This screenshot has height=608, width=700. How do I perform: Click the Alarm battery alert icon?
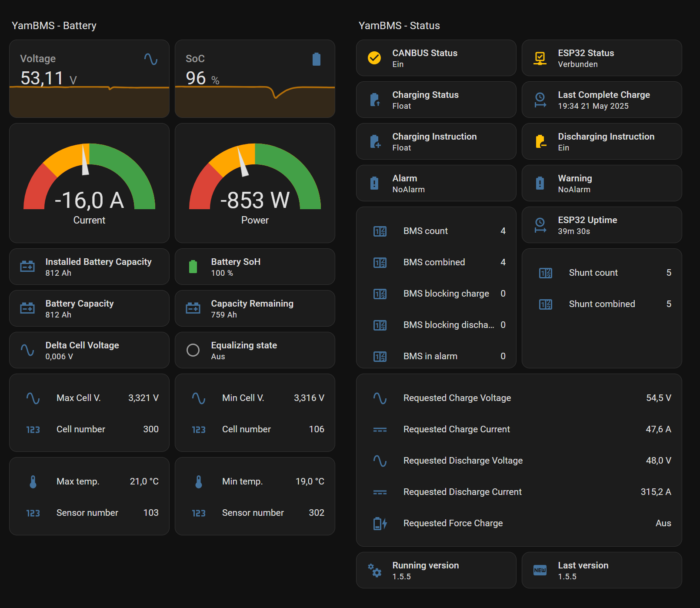374,183
